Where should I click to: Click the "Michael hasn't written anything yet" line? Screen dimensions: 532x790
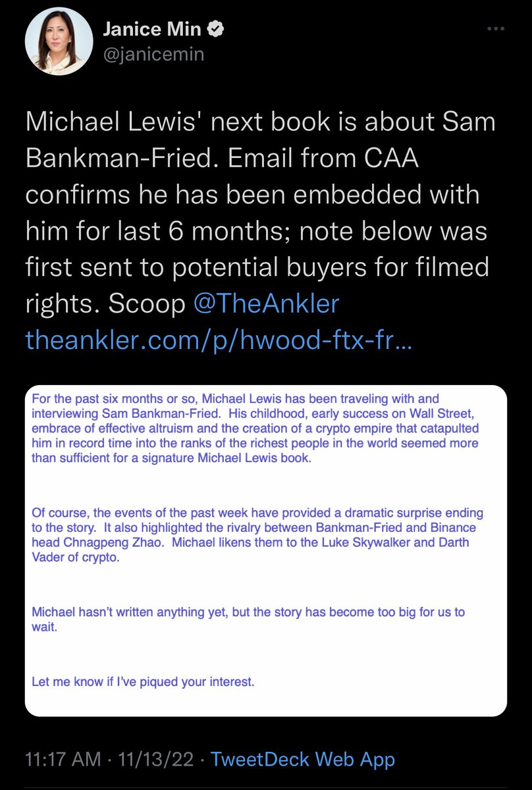pos(248,612)
